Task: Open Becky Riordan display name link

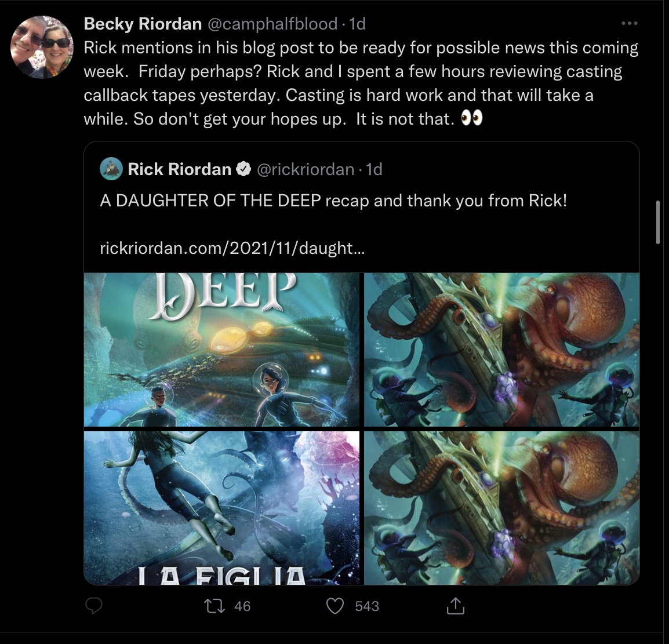Action: point(143,24)
